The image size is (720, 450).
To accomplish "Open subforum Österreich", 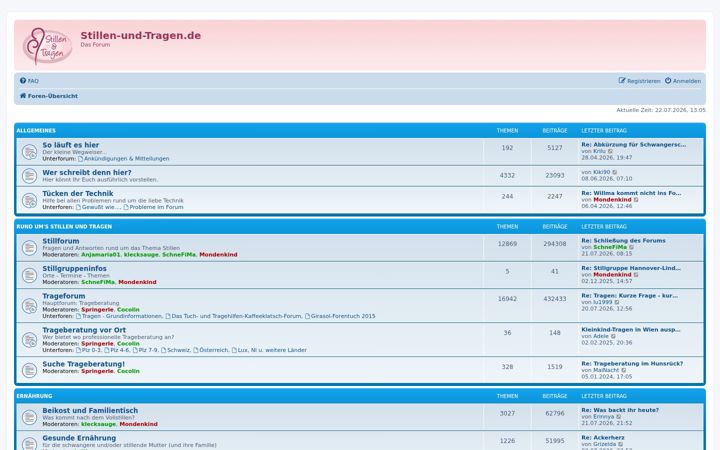I will 211,350.
